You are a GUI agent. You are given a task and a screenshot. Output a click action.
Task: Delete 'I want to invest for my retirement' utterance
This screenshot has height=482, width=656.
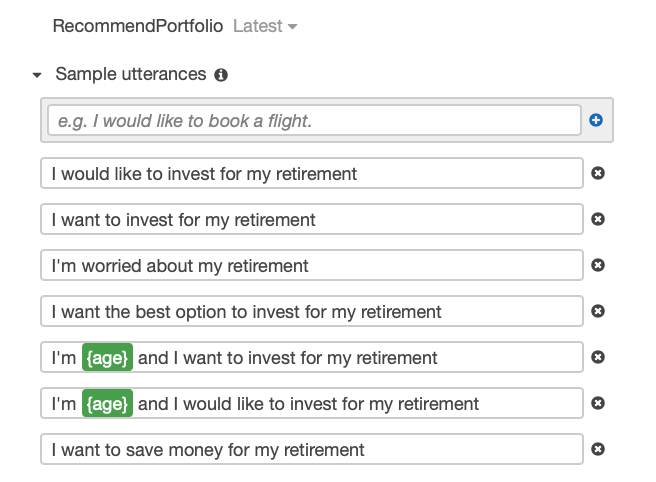(x=598, y=219)
